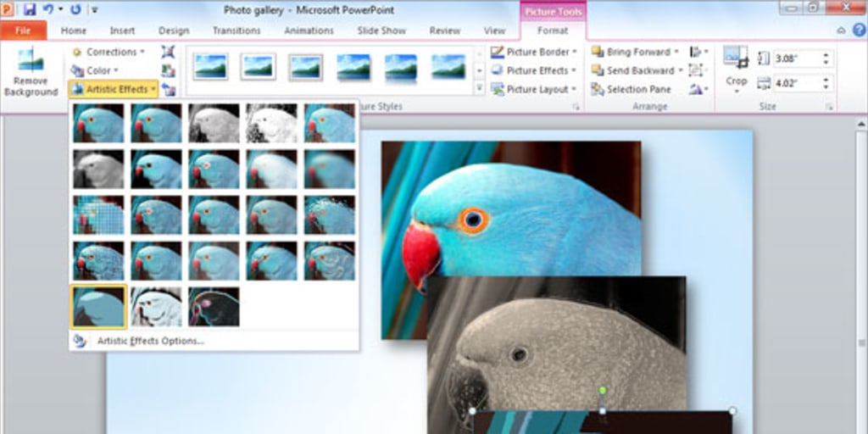Click the Reset Picture icon

point(168,89)
